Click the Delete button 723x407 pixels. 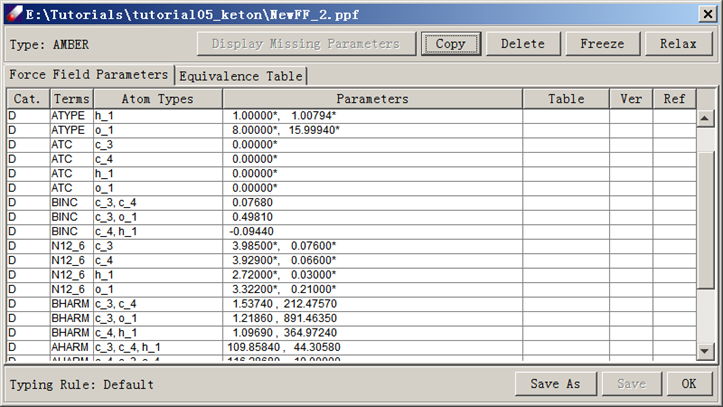coord(523,44)
